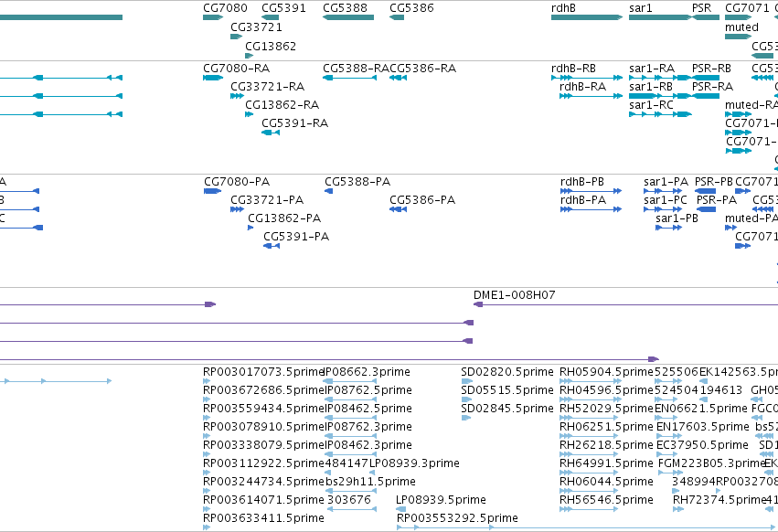Viewport: 778px width, 532px height.
Task: Click the LP08662.3prime EST
Action: coord(349,381)
